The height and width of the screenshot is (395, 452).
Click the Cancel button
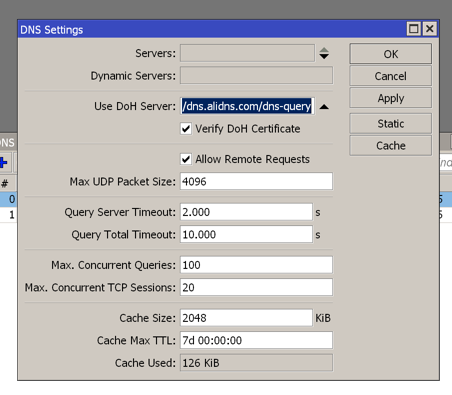click(x=390, y=76)
